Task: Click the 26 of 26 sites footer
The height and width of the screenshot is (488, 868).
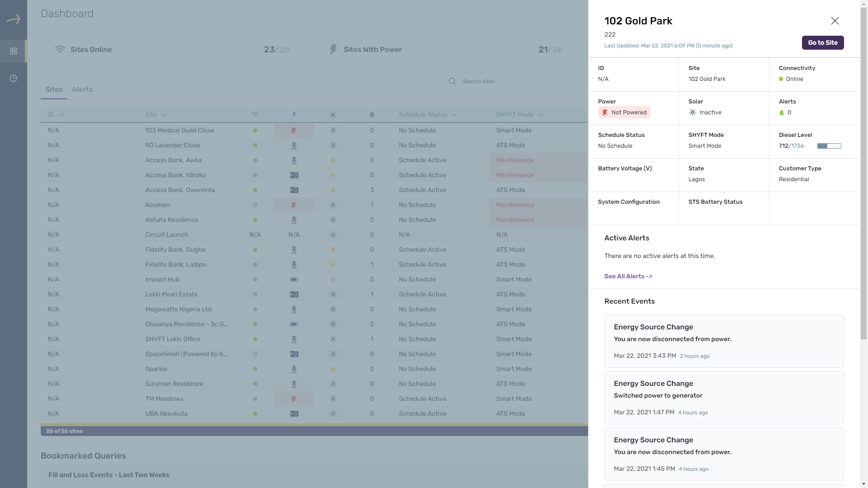Action: point(64,431)
